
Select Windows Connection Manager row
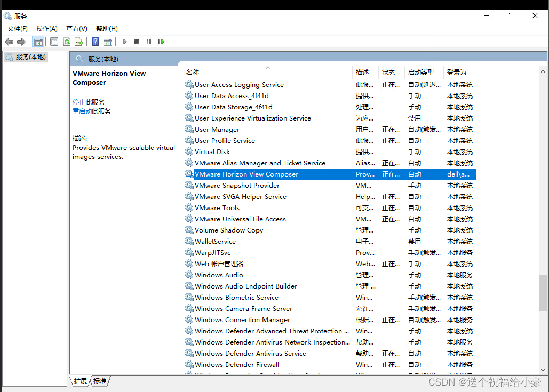(331, 319)
